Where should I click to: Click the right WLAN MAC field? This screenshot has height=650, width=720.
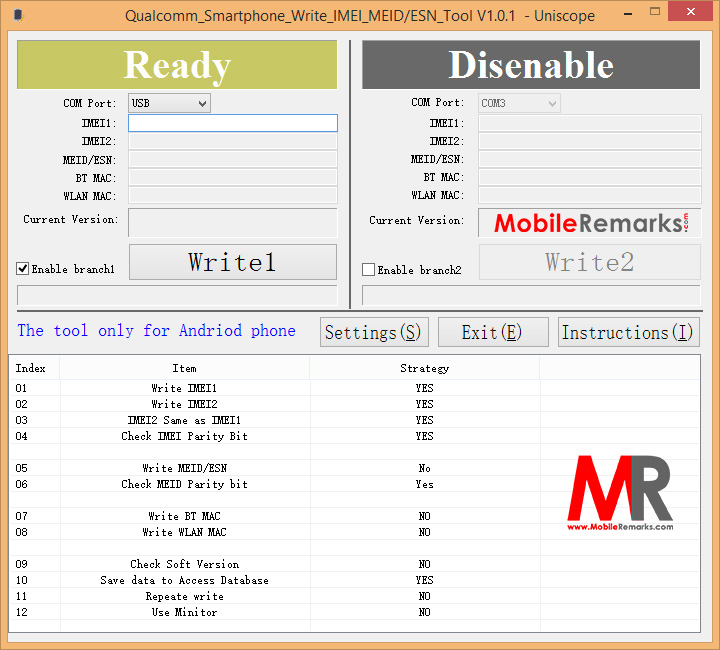pos(590,195)
